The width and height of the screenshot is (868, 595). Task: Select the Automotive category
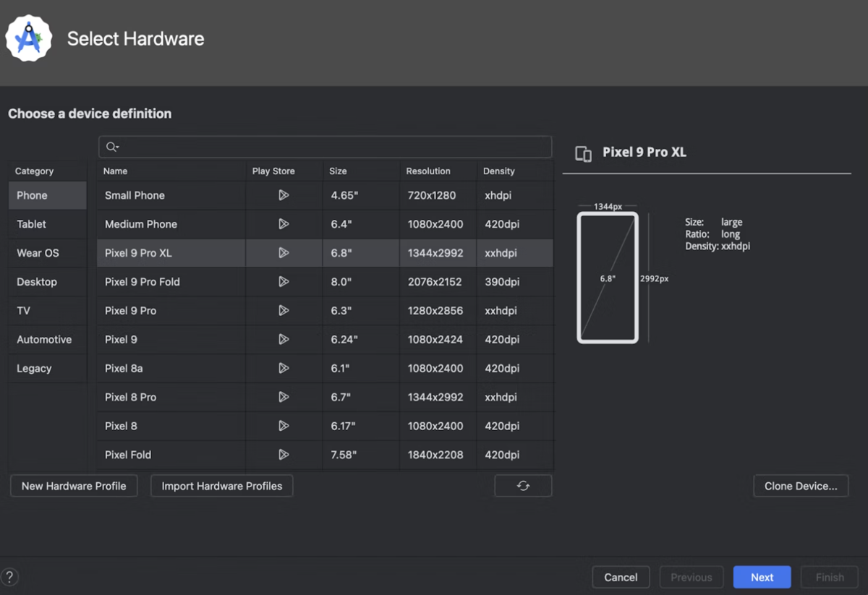[48, 340]
